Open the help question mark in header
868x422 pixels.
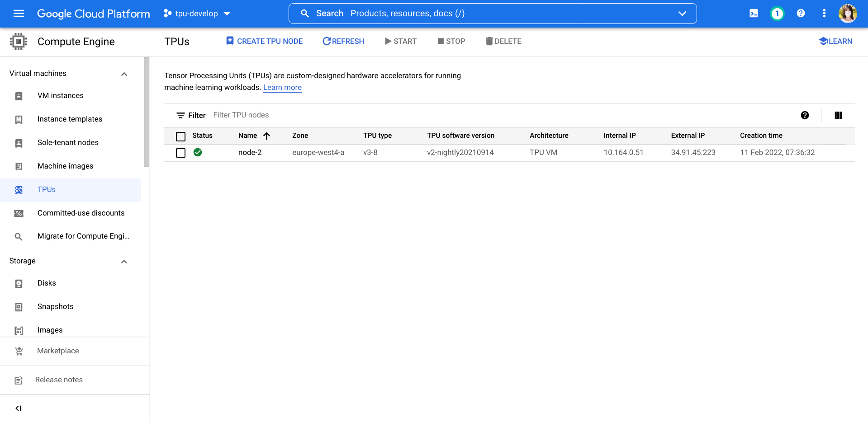click(801, 14)
